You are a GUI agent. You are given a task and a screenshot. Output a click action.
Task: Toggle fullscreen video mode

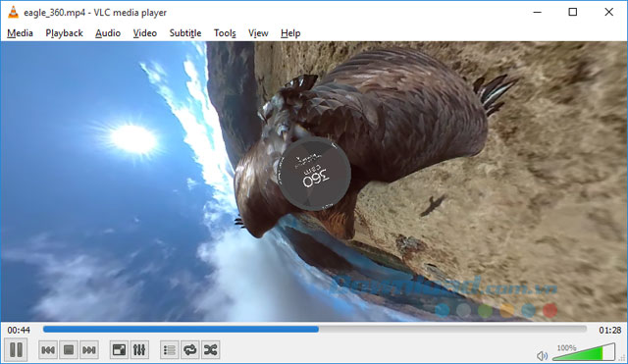click(119, 350)
